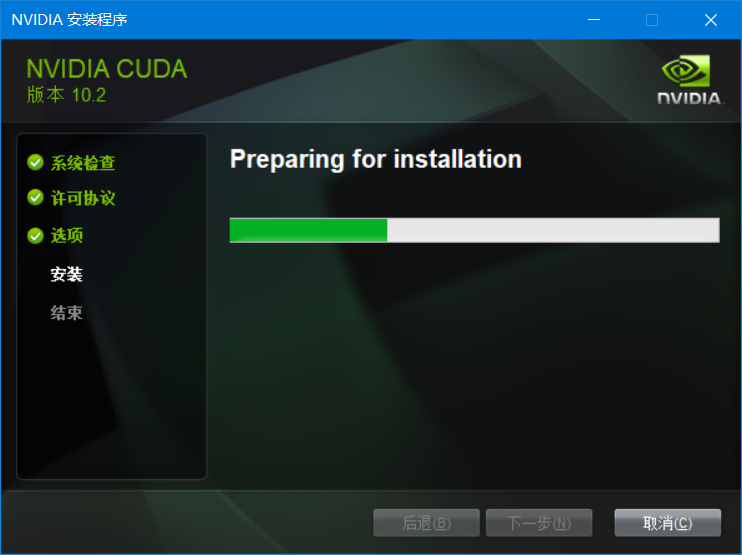Viewport: 742px width, 555px height.
Task: Click the disabled 下一步(N) button
Action: point(539,523)
